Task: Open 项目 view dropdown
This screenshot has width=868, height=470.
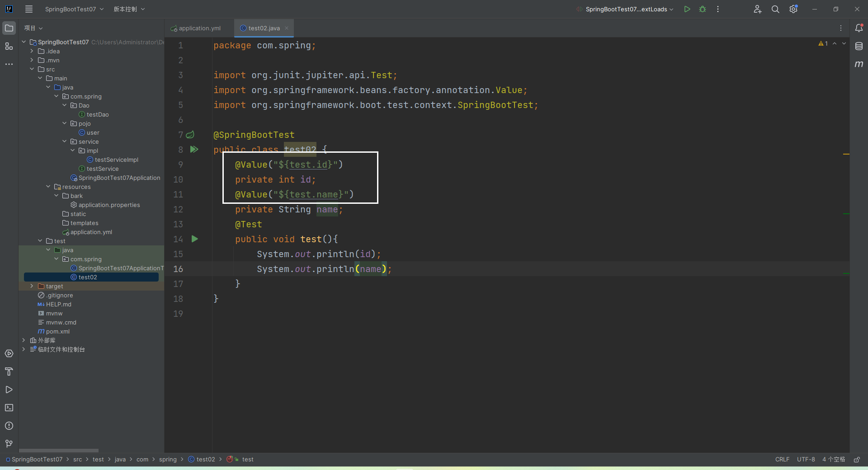Action: [x=33, y=28]
